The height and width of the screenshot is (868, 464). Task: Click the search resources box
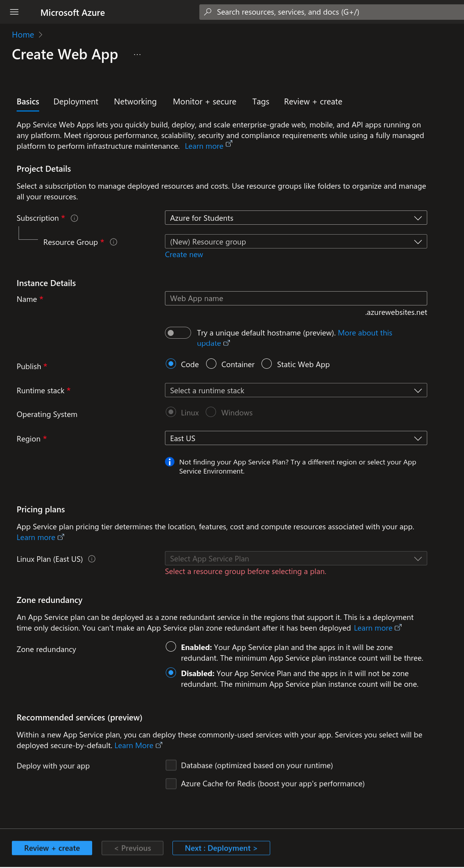(x=331, y=12)
